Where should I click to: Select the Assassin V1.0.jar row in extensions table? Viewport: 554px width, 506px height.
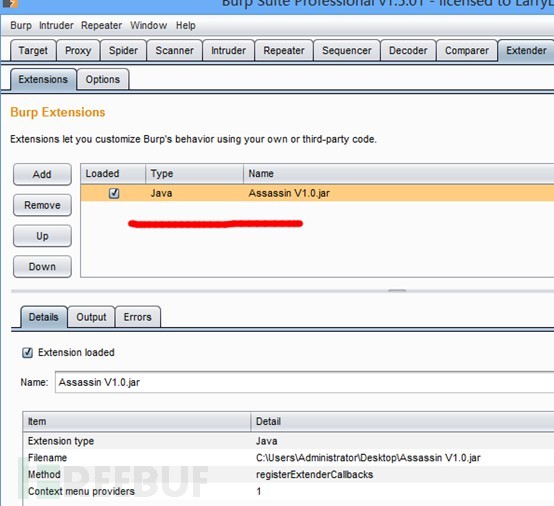tap(317, 193)
